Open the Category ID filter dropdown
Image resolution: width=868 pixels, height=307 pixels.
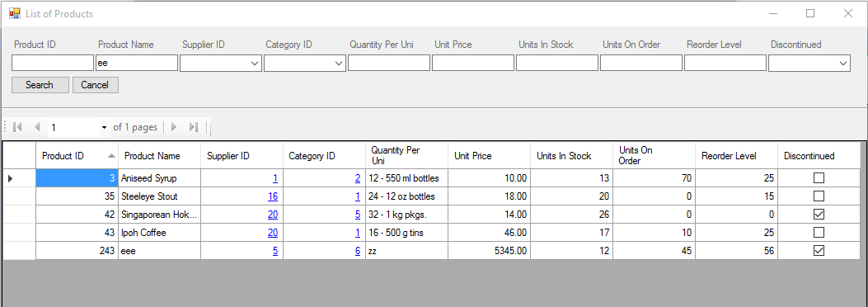pyautogui.click(x=340, y=64)
